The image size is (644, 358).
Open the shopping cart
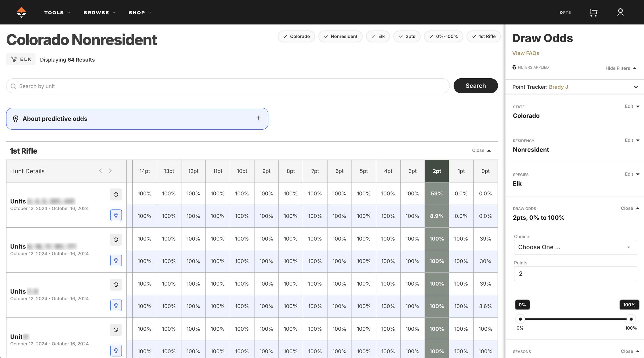tap(593, 12)
